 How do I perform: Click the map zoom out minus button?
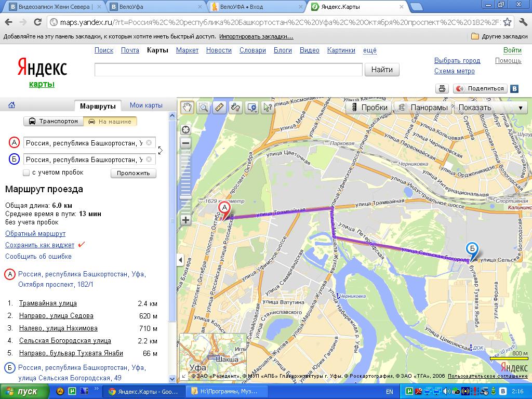185,143
